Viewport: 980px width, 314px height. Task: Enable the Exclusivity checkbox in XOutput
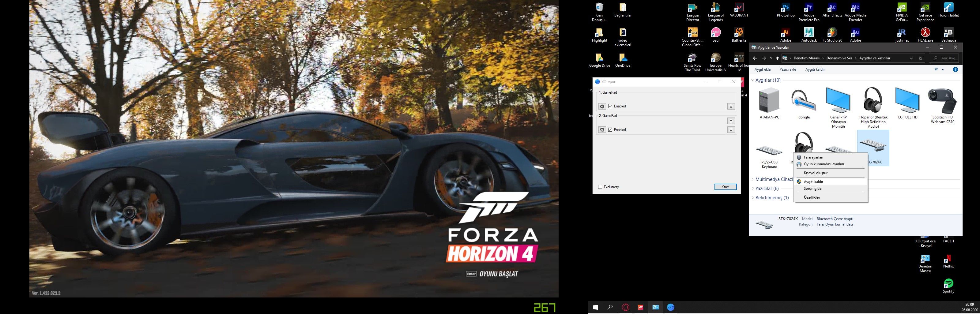pyautogui.click(x=600, y=187)
